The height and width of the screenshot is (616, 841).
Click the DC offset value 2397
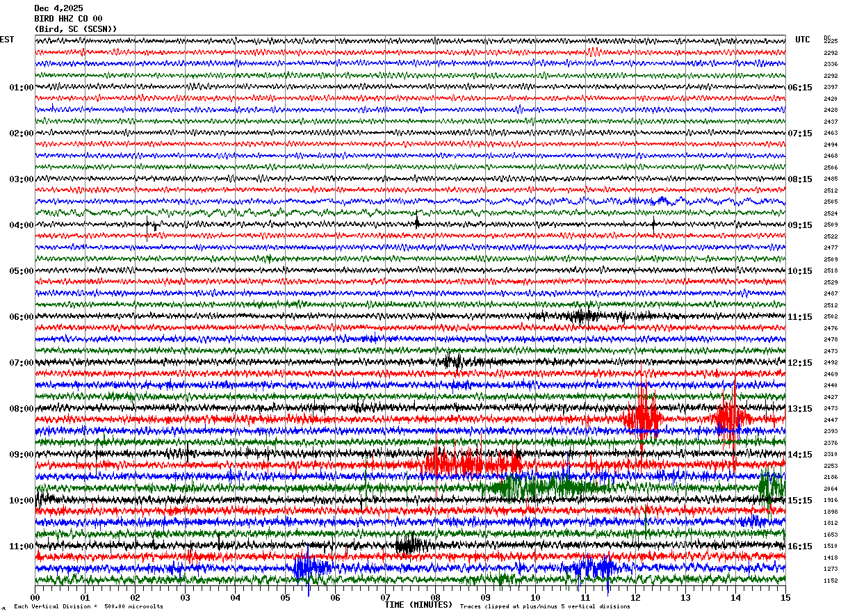(831, 88)
